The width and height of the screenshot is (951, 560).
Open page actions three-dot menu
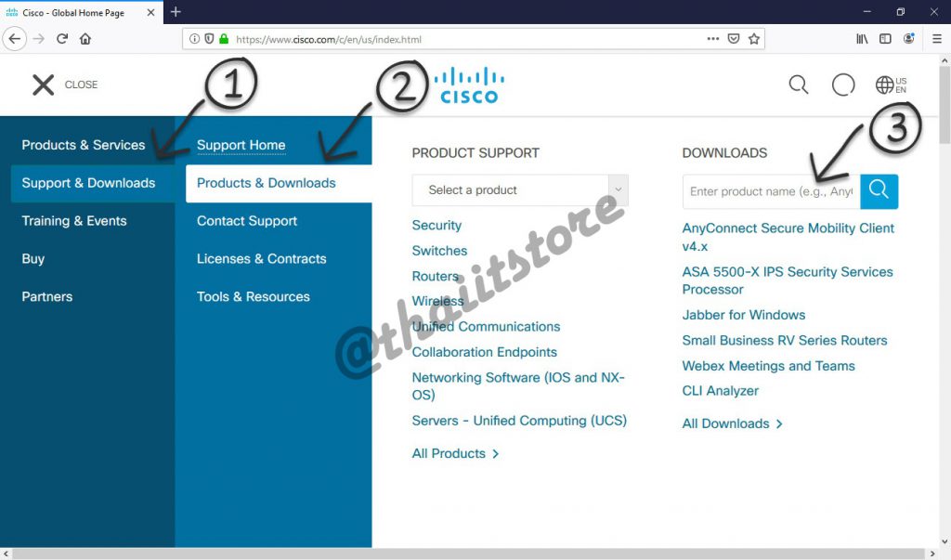(712, 39)
